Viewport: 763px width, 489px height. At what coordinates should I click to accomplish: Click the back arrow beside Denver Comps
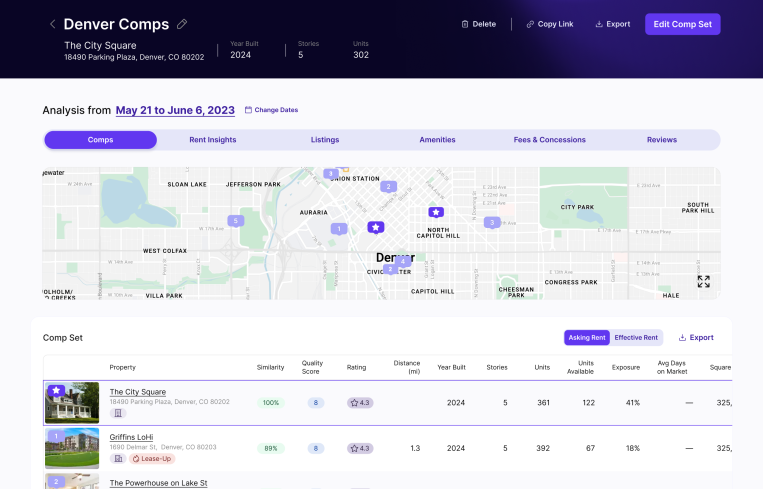click(x=52, y=24)
